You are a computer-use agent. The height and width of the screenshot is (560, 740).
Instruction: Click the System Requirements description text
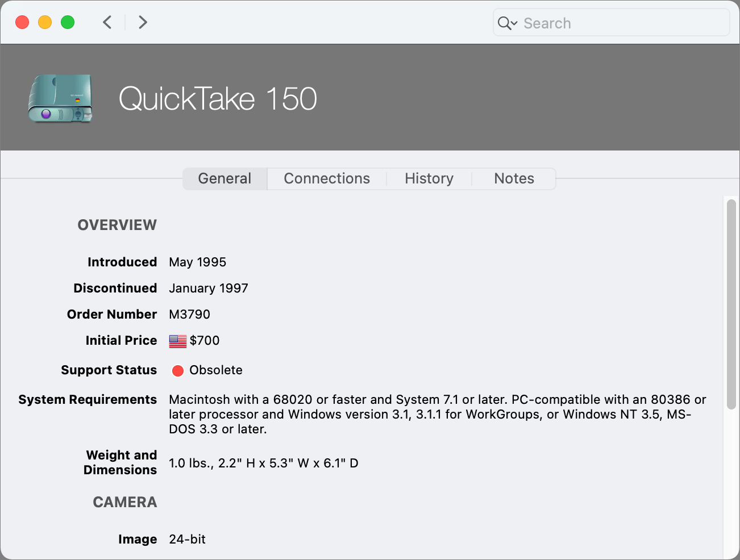click(x=437, y=414)
